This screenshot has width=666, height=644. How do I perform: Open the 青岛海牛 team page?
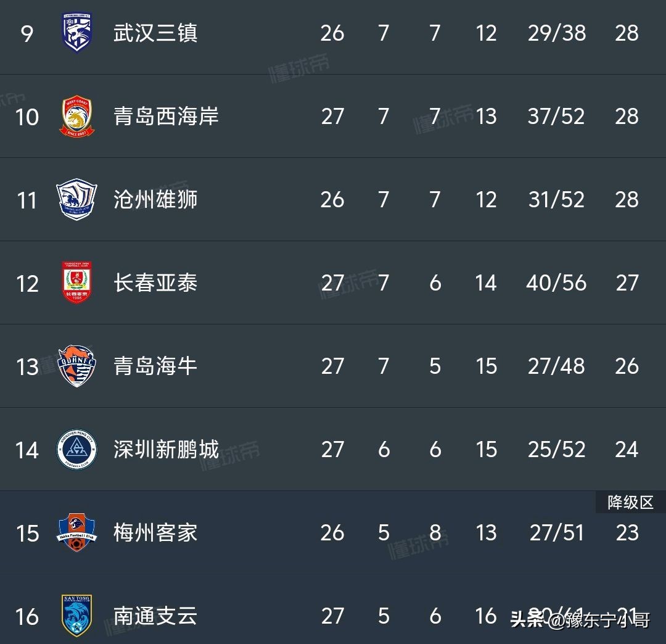pyautogui.click(x=155, y=366)
